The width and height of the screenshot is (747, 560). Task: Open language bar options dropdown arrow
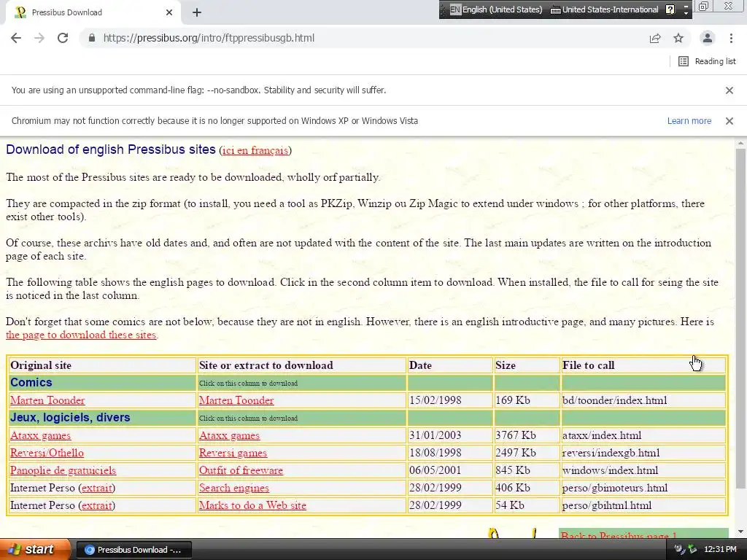[686, 12]
